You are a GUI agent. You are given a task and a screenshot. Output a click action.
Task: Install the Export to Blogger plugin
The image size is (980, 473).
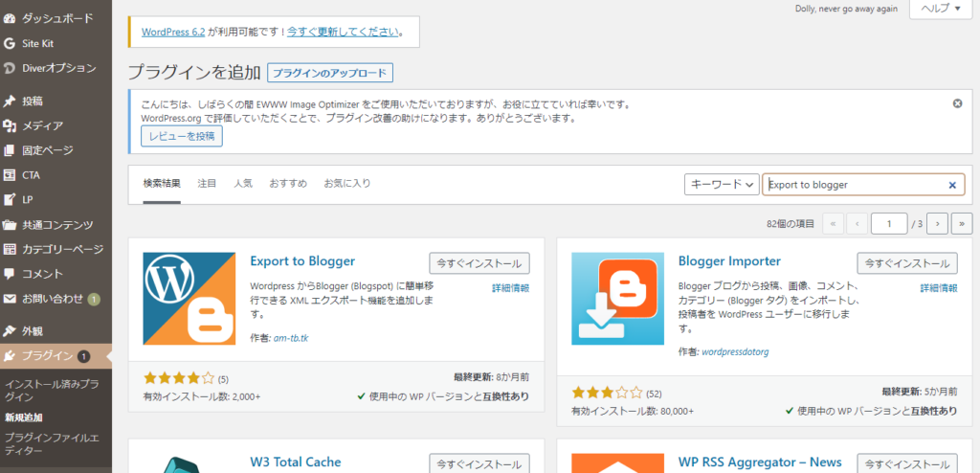coord(479,263)
